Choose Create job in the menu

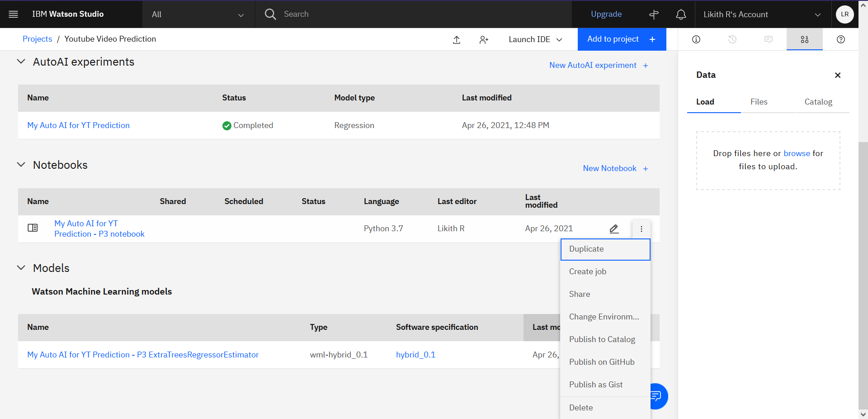tap(605, 271)
